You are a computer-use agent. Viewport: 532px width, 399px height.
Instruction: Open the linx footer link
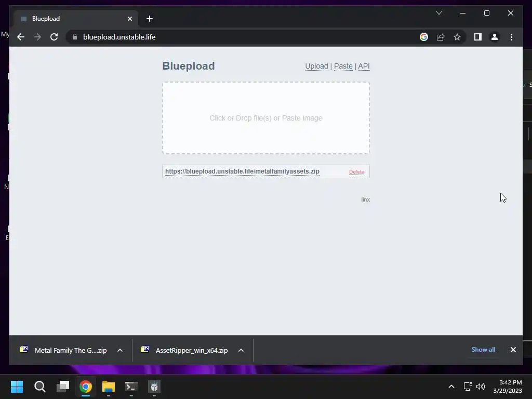pos(365,199)
